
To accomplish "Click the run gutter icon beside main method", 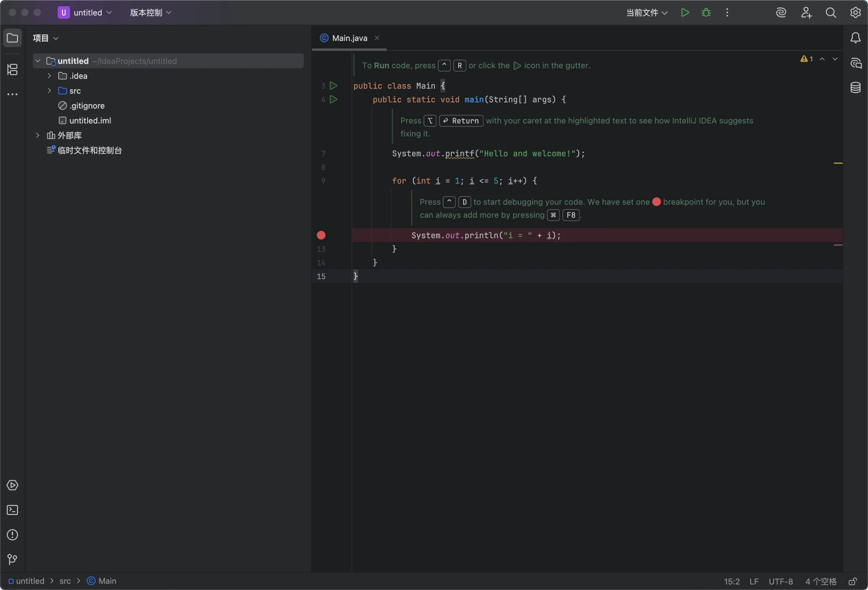I will click(x=334, y=99).
